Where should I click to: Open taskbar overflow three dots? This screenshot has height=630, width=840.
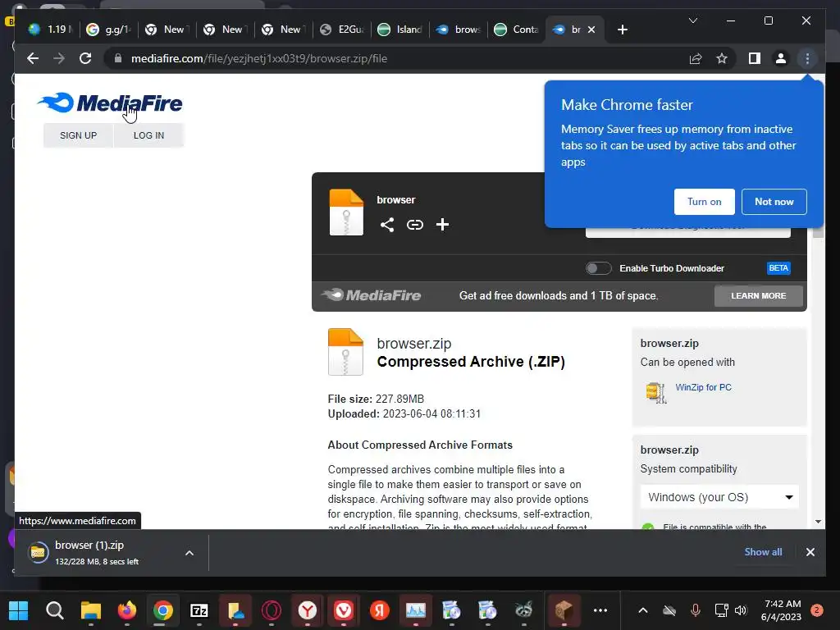[x=600, y=610]
